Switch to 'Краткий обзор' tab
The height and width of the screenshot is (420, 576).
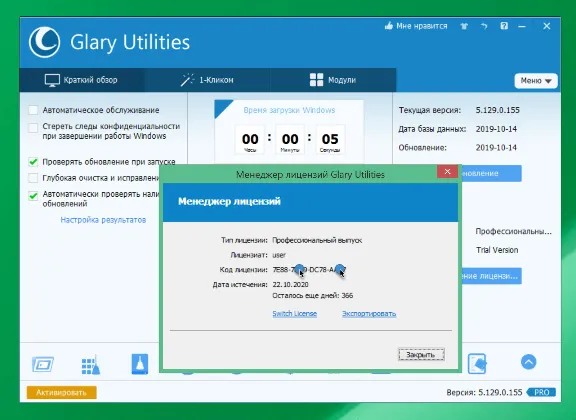(x=81, y=80)
